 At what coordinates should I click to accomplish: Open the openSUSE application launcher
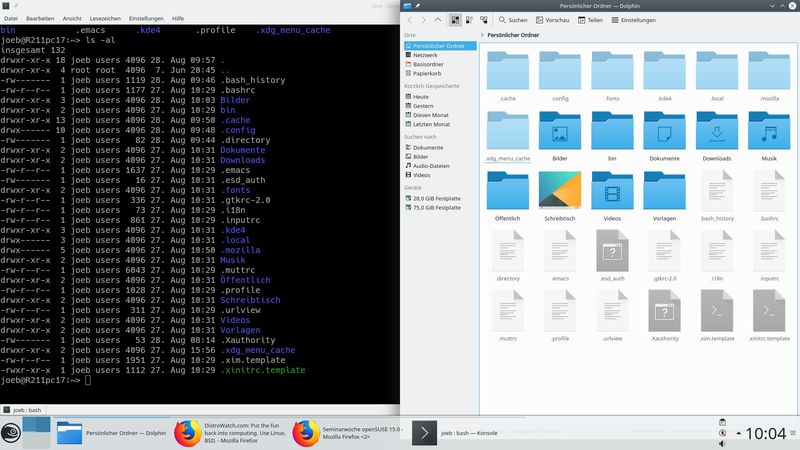tap(10, 433)
